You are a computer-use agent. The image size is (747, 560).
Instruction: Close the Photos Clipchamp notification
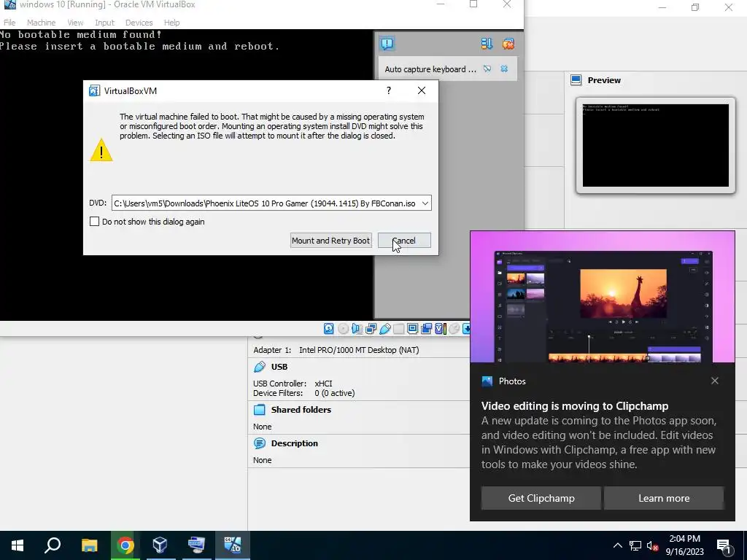pyautogui.click(x=715, y=381)
